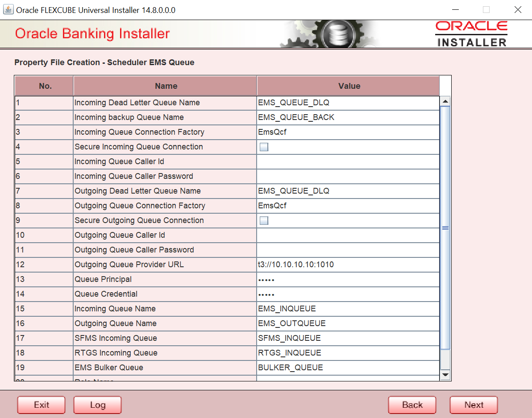Select the 'Outgoing Queue Caller Id' label
Screen dimensions: 532x418
(120, 235)
